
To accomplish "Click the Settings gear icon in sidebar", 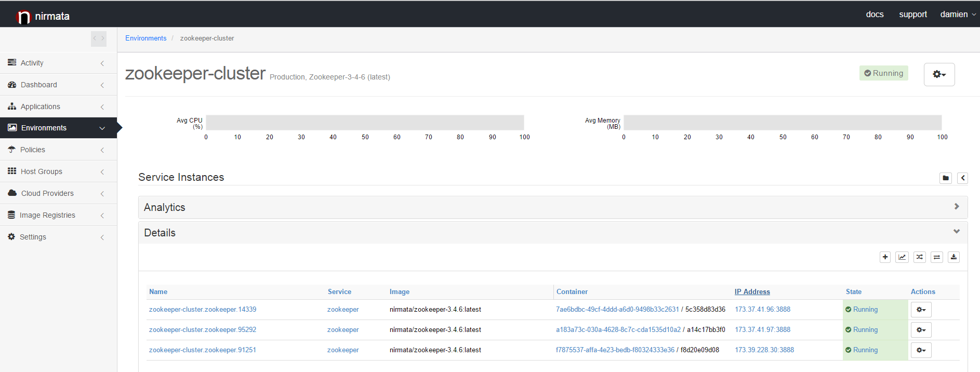I will 11,236.
